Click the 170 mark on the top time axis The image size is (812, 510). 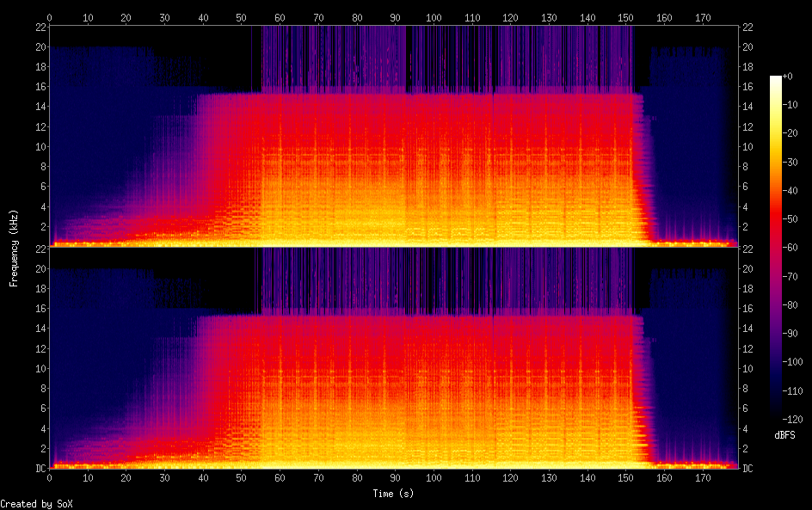click(703, 17)
